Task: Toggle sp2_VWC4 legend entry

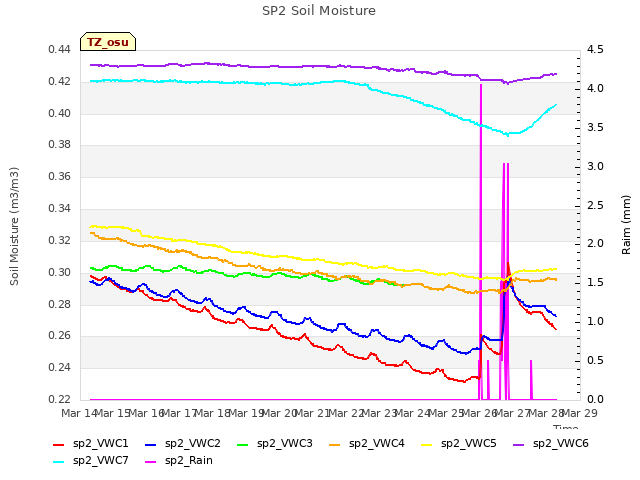Action: click(367, 444)
